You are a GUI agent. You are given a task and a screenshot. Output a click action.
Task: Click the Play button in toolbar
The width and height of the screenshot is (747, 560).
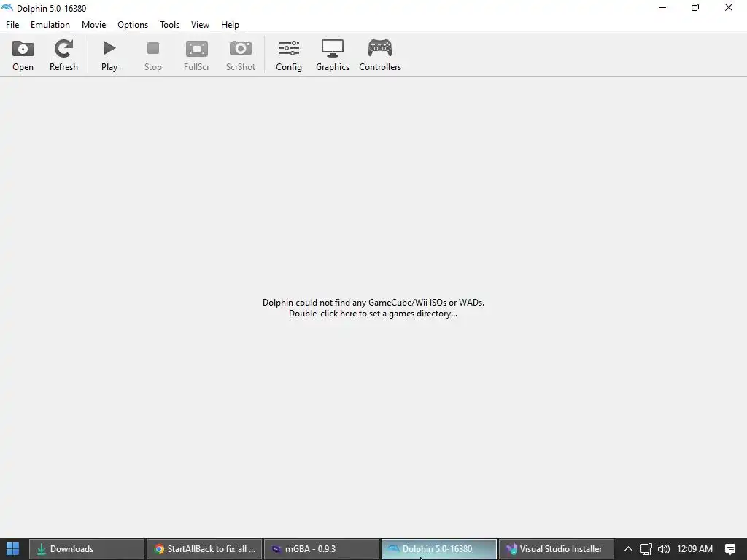point(109,55)
